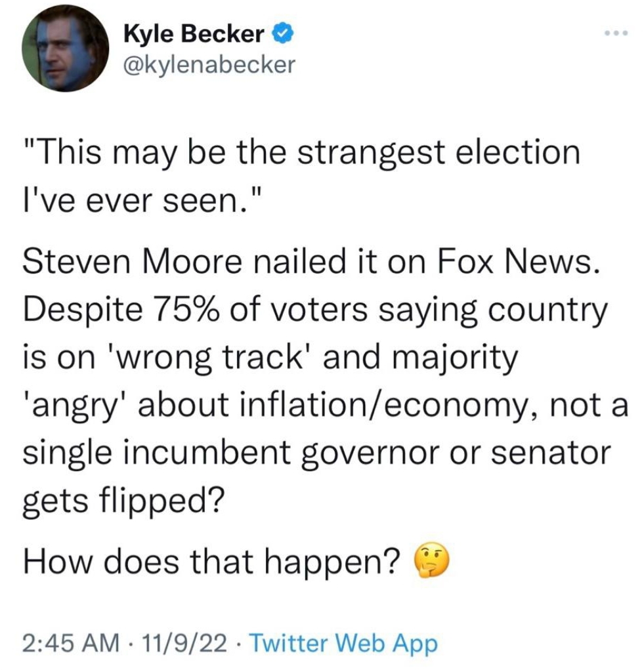Click the 'gets flipped?' line
Image resolution: width=644 pixels, height=670 pixels.
(123, 500)
